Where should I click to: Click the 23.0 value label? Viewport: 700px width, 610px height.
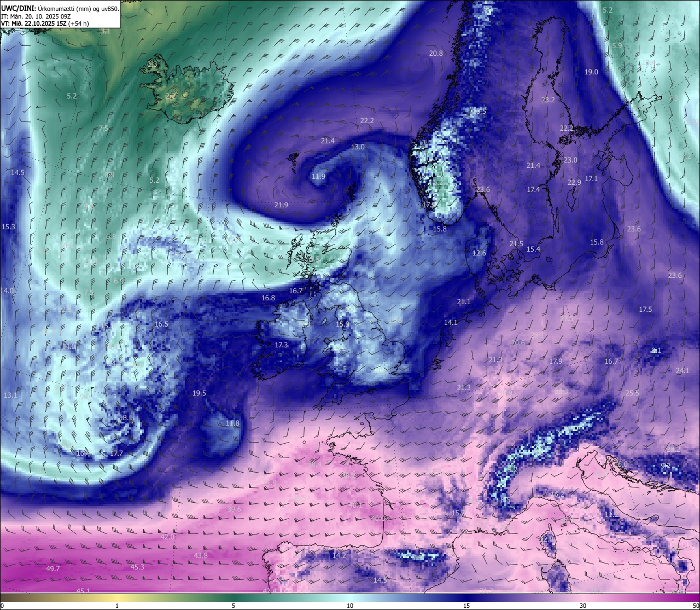point(570,160)
